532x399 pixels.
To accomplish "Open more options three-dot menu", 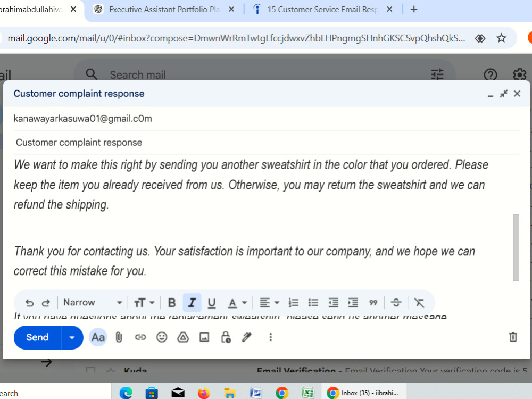I will tap(270, 337).
